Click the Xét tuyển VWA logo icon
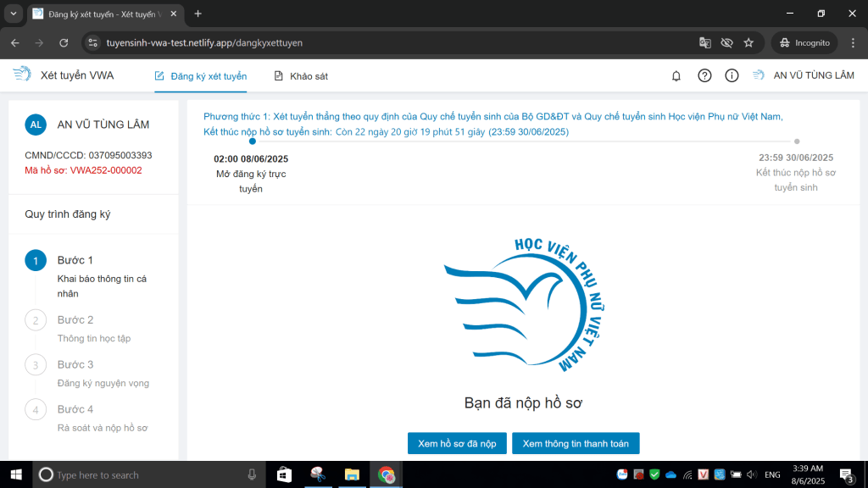 (22, 75)
